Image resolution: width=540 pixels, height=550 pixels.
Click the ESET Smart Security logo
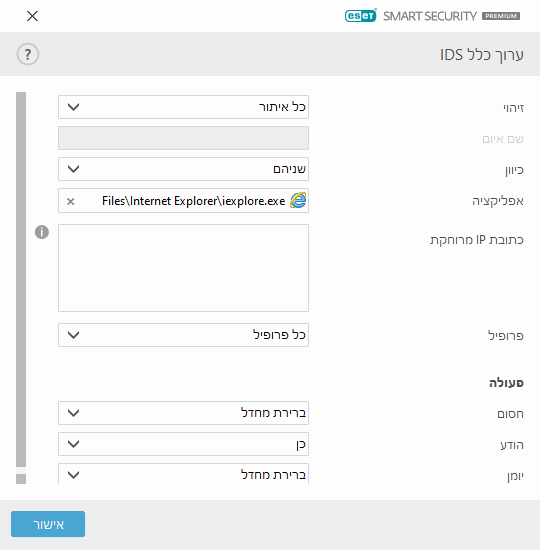pos(432,16)
